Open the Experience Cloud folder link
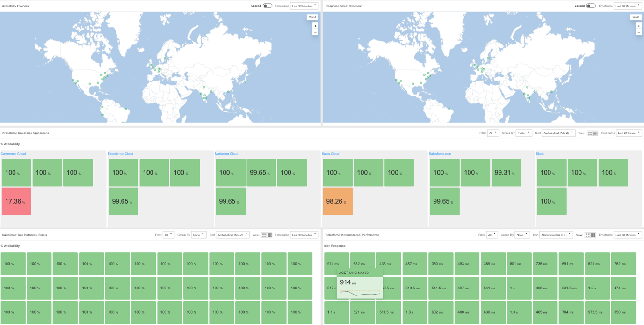 [x=121, y=154]
